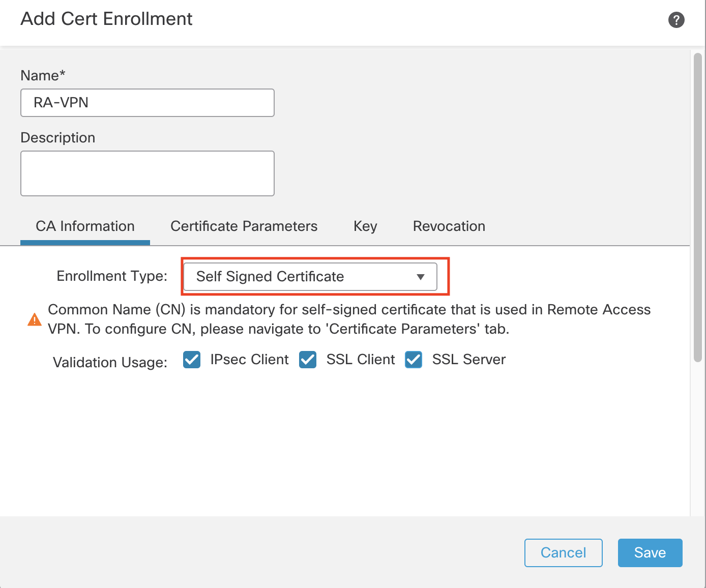Save the cert enrollment
706x588 pixels.
pyautogui.click(x=650, y=553)
